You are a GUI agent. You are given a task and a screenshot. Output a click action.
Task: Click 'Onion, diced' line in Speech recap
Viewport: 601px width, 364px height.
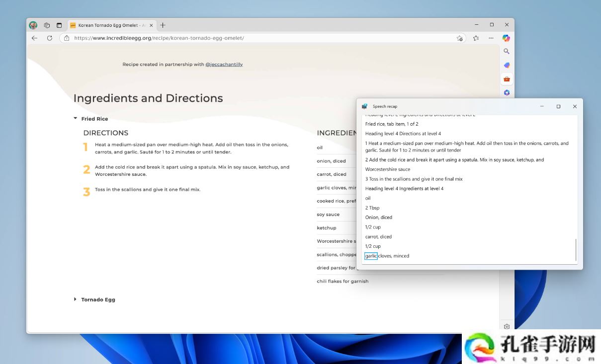pyautogui.click(x=379, y=217)
